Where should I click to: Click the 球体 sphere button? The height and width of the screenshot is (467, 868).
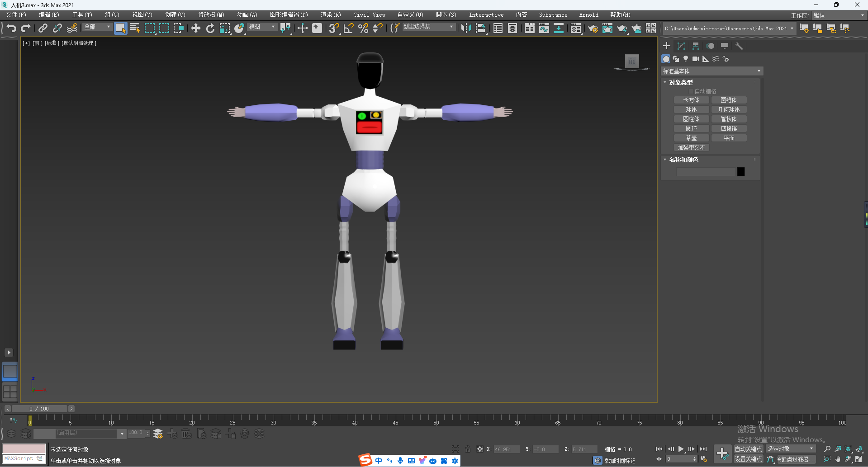coord(691,109)
